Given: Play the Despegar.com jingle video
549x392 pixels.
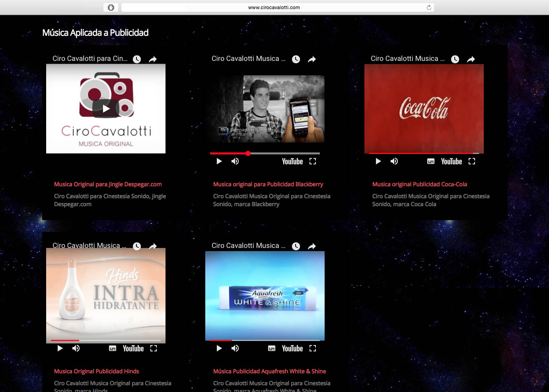Looking at the screenshot, I should pyautogui.click(x=106, y=109).
